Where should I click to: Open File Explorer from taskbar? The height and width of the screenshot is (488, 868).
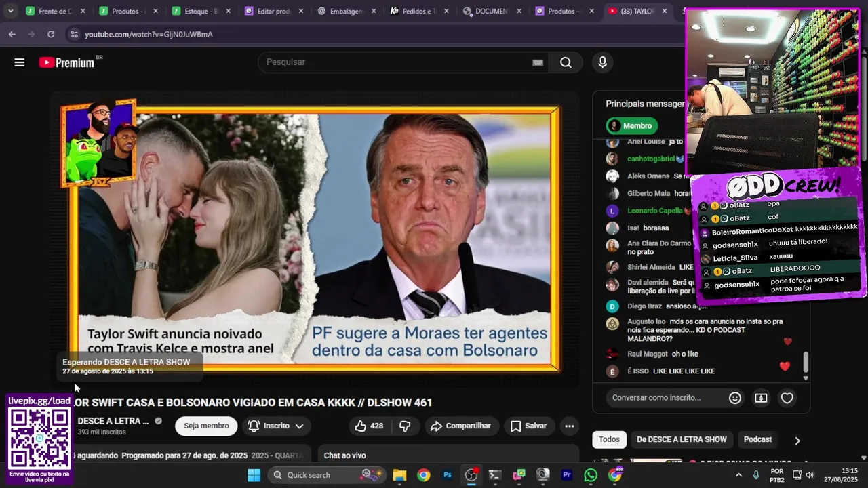coord(399,475)
